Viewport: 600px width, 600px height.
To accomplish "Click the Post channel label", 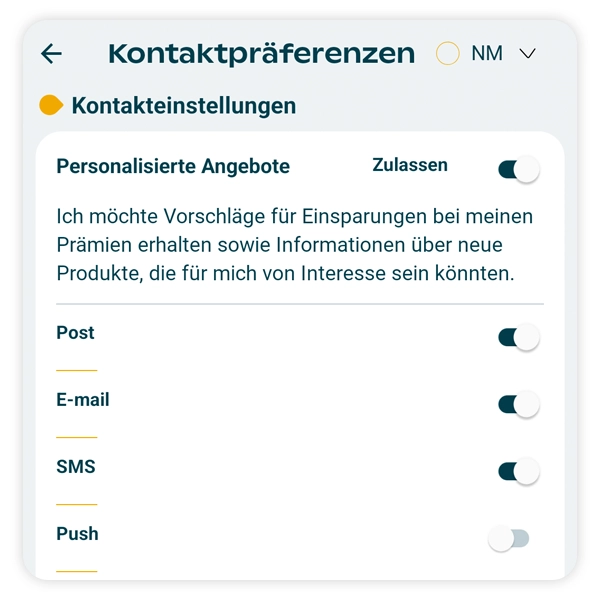I will [x=76, y=333].
